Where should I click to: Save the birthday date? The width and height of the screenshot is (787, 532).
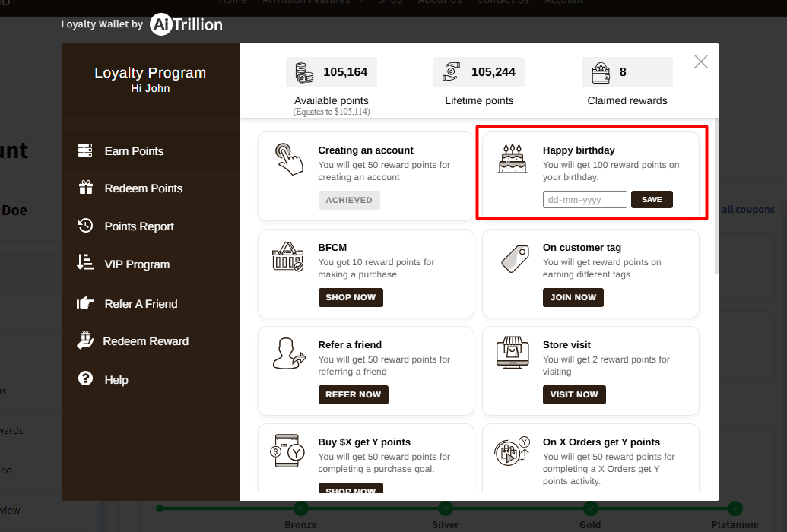(652, 200)
